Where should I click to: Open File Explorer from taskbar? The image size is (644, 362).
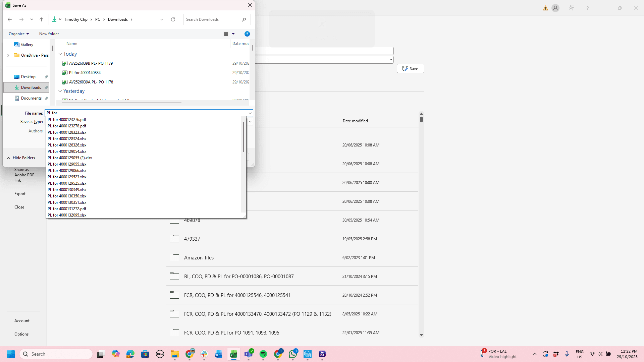175,354
